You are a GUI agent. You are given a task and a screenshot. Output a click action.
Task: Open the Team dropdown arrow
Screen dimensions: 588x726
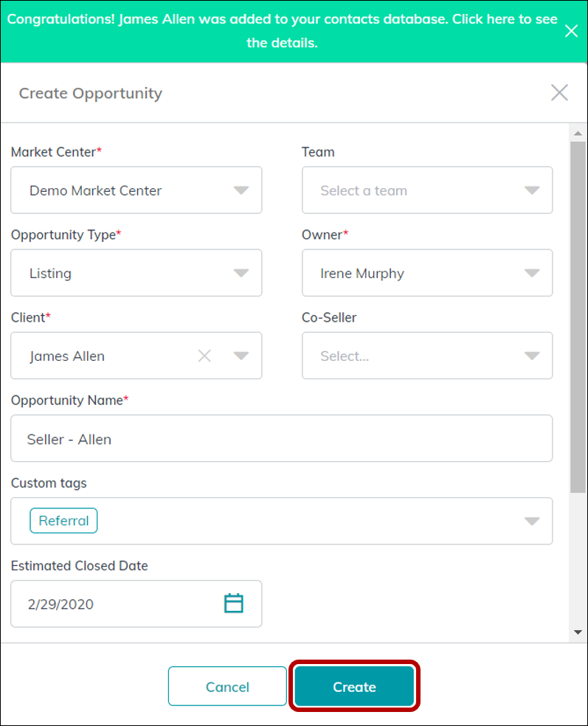532,190
